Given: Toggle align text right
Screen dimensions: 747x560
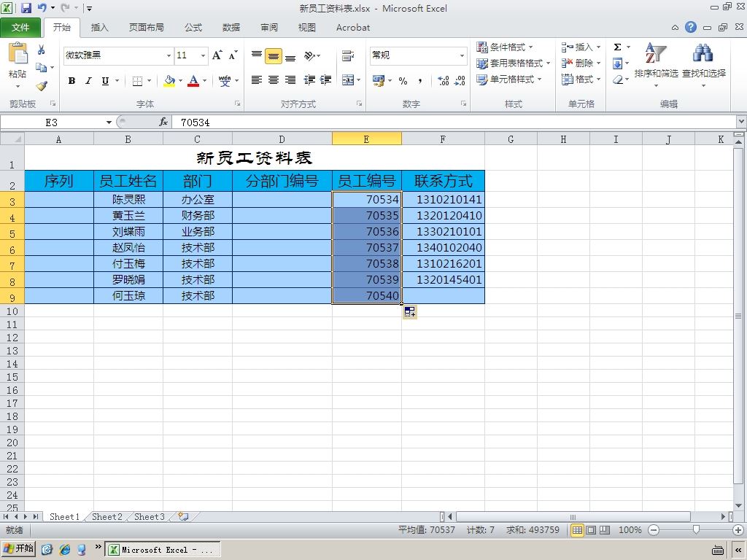Looking at the screenshot, I should click(x=290, y=80).
